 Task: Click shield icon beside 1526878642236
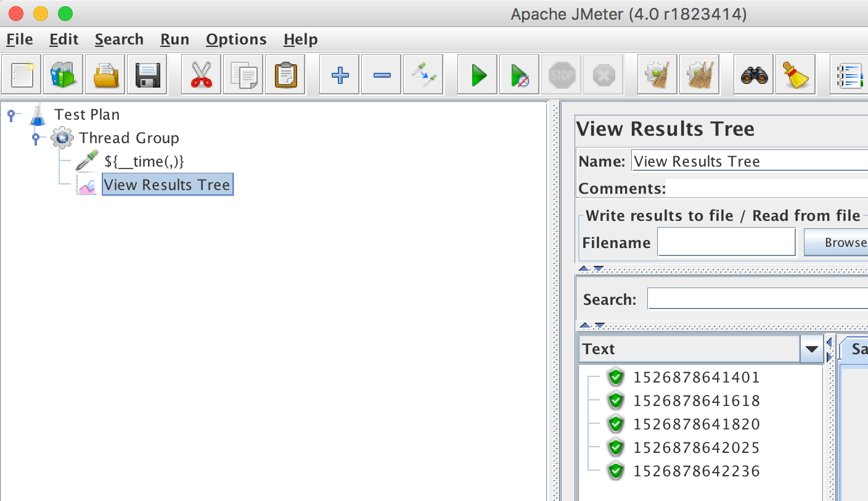tap(615, 471)
